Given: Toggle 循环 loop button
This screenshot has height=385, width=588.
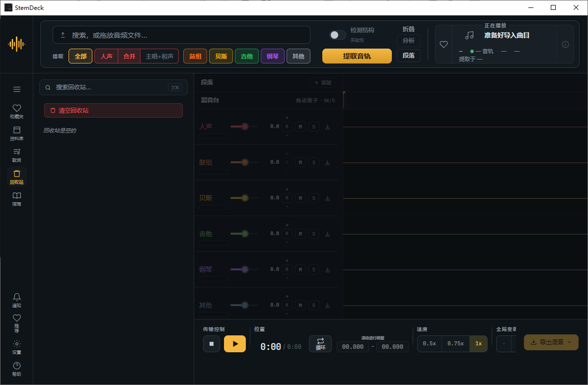Looking at the screenshot, I should (x=320, y=344).
